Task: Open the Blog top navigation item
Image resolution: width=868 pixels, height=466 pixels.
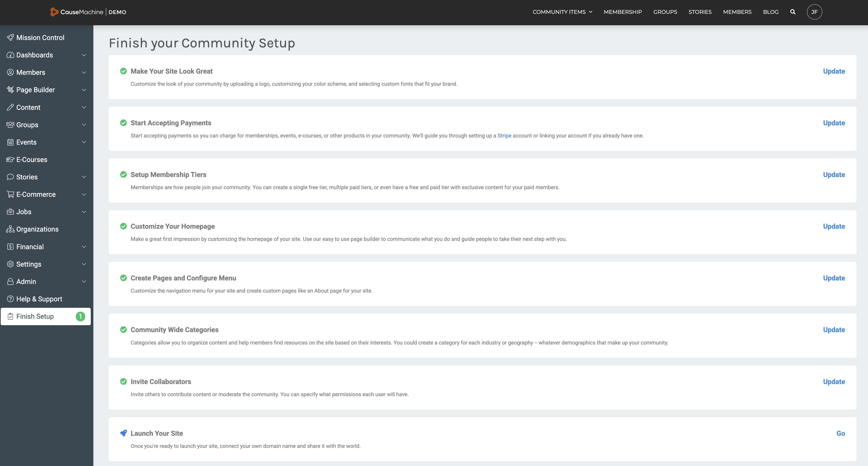Action: (x=771, y=12)
